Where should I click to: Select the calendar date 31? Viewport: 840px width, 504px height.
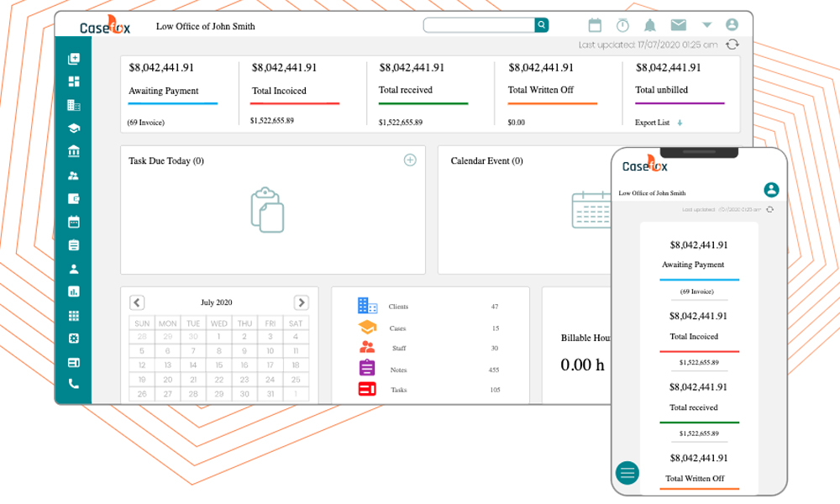[x=270, y=394]
